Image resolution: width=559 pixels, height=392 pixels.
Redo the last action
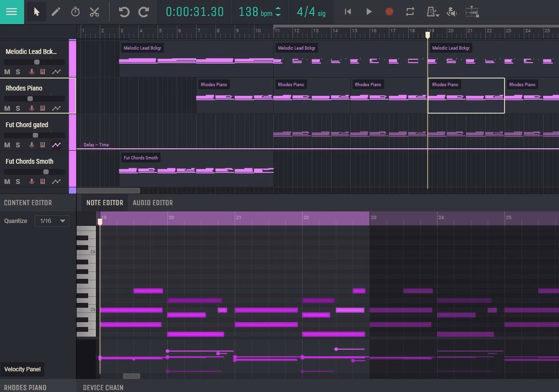click(144, 12)
